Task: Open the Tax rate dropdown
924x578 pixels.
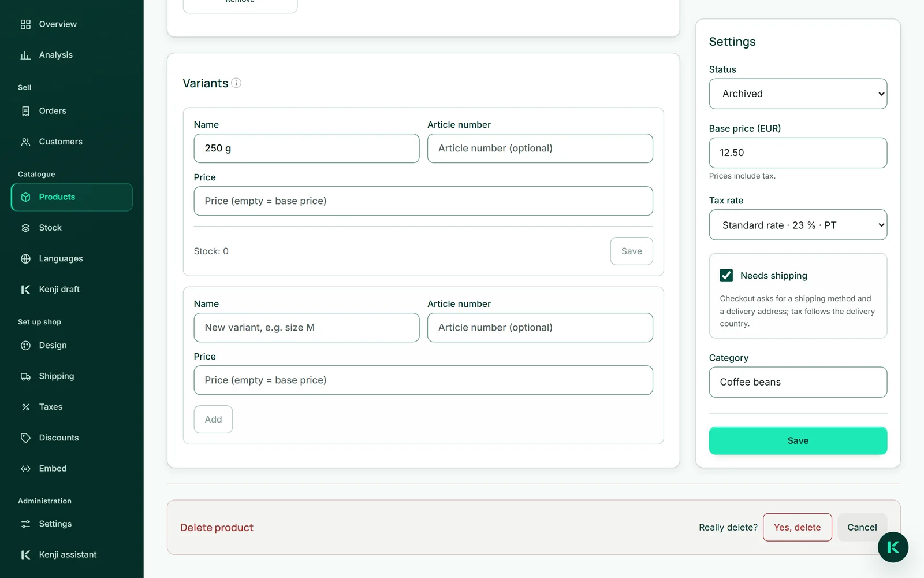Action: click(x=798, y=225)
